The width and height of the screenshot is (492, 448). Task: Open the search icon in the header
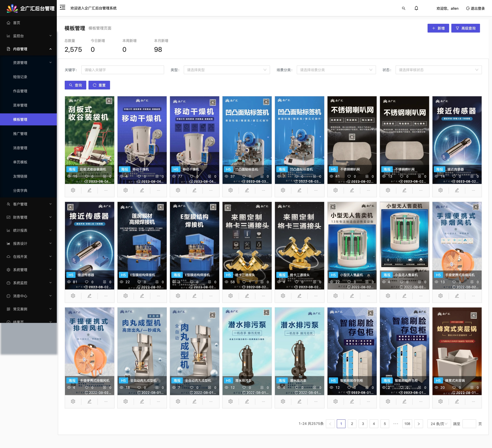(x=404, y=8)
